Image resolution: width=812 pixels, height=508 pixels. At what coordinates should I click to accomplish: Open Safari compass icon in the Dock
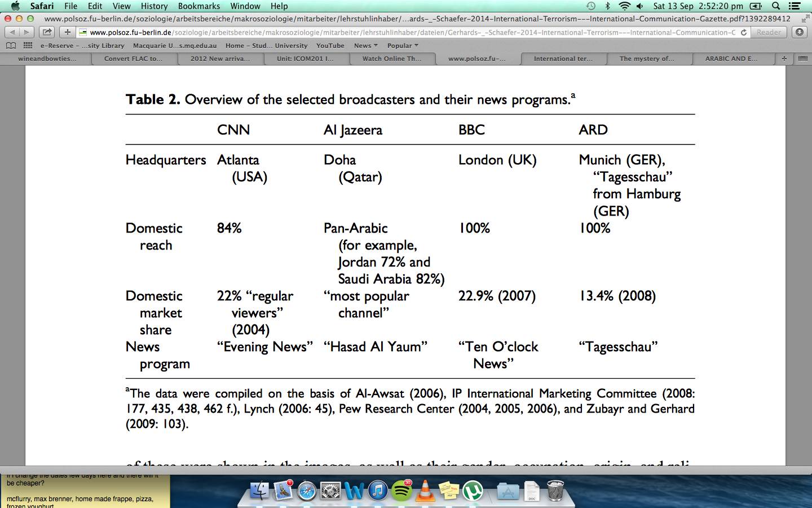(x=307, y=491)
